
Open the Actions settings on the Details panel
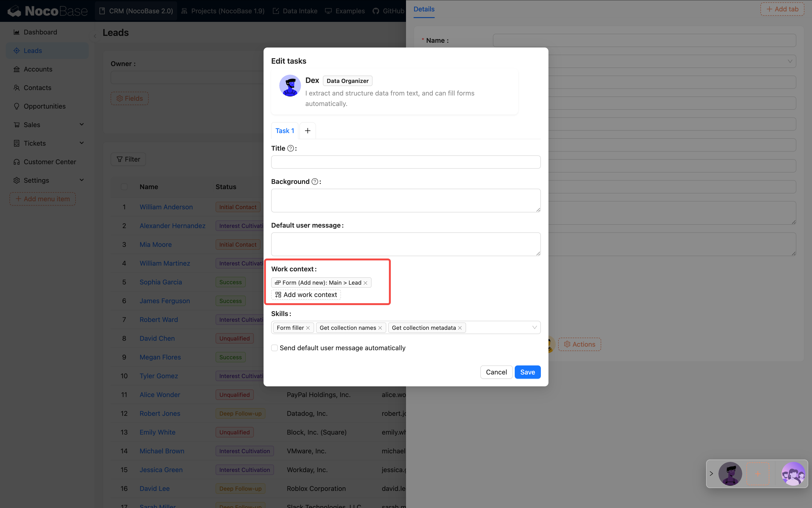(x=579, y=344)
